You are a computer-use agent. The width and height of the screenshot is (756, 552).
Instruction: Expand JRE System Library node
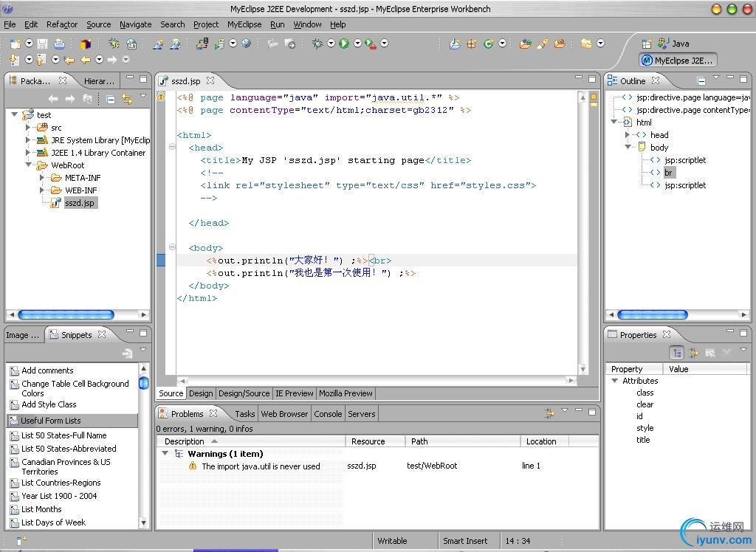(x=28, y=139)
